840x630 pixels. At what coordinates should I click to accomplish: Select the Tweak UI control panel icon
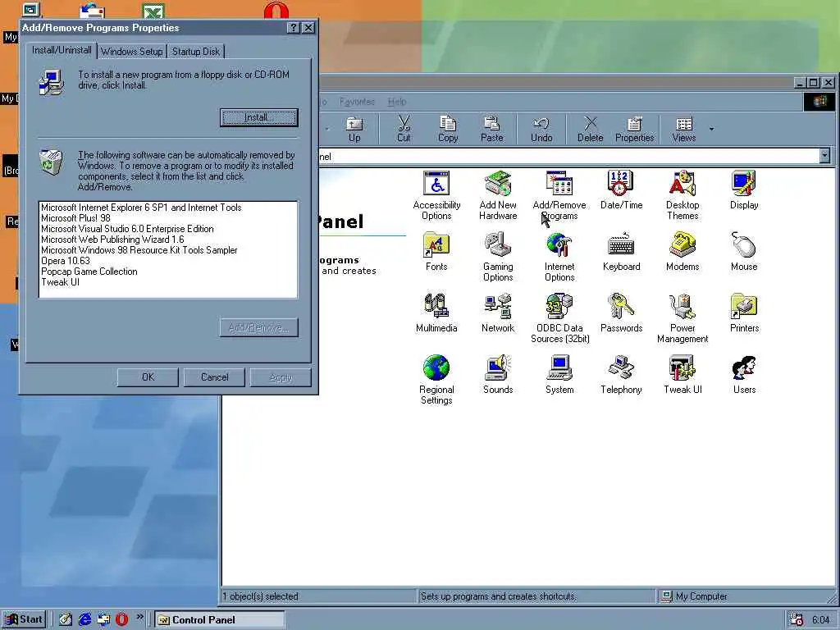(682, 375)
